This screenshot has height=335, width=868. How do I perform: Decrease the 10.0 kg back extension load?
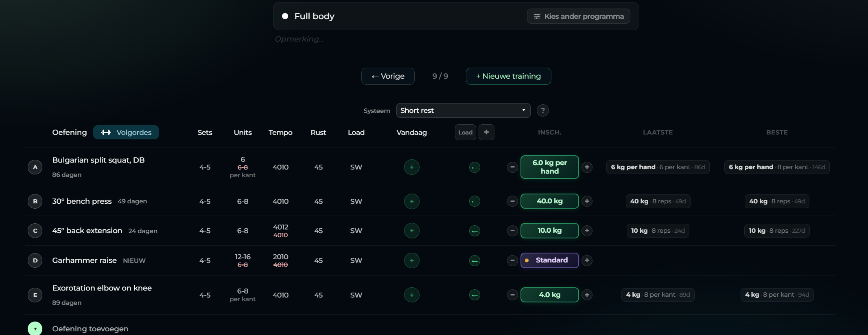tap(512, 231)
